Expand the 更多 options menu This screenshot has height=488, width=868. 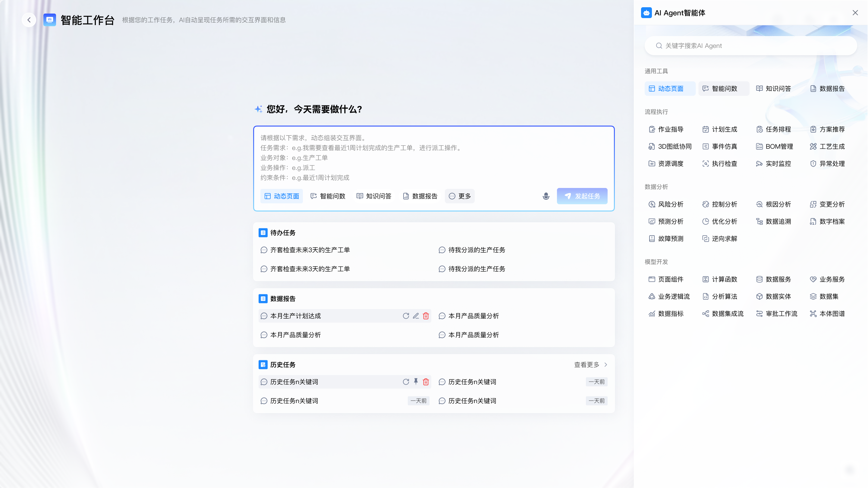[x=460, y=196]
